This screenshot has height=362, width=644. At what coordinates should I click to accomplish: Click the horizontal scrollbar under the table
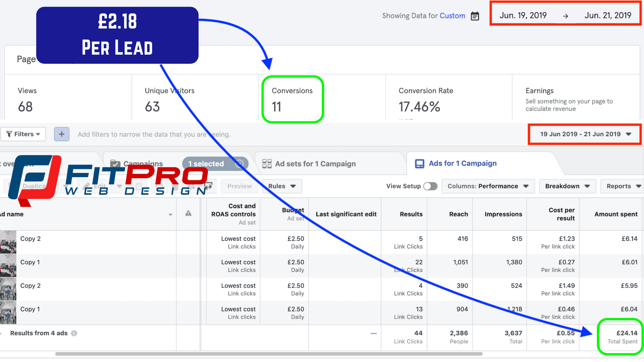[269, 354]
